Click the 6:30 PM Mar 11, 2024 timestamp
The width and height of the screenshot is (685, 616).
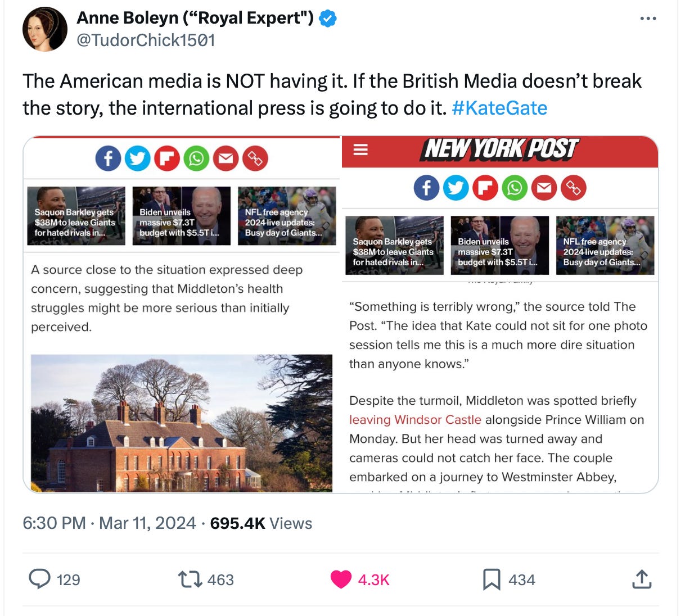tap(110, 523)
